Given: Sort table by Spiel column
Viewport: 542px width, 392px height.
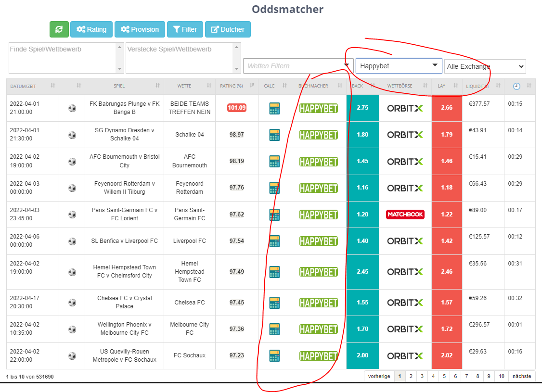Looking at the screenshot, I should click(124, 86).
